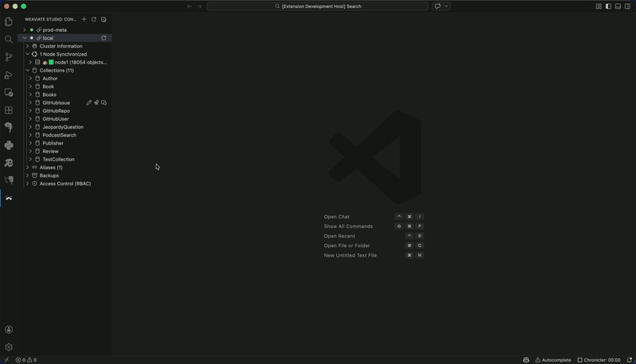Click the Open Recent hint
This screenshot has width=636, height=364.
pyautogui.click(x=339, y=236)
